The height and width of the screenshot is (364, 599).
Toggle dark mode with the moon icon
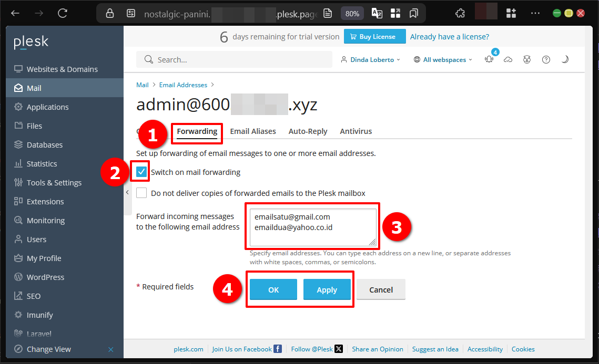click(x=565, y=59)
